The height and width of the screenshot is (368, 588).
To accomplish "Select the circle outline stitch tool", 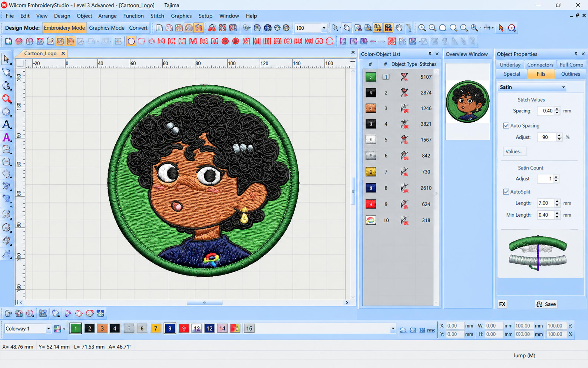I will pyautogui.click(x=131, y=41).
